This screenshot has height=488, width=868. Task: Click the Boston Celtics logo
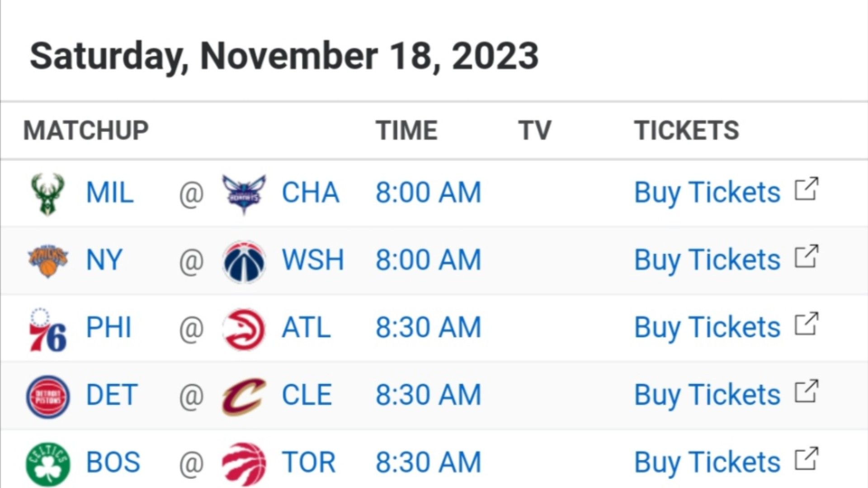pos(48,464)
